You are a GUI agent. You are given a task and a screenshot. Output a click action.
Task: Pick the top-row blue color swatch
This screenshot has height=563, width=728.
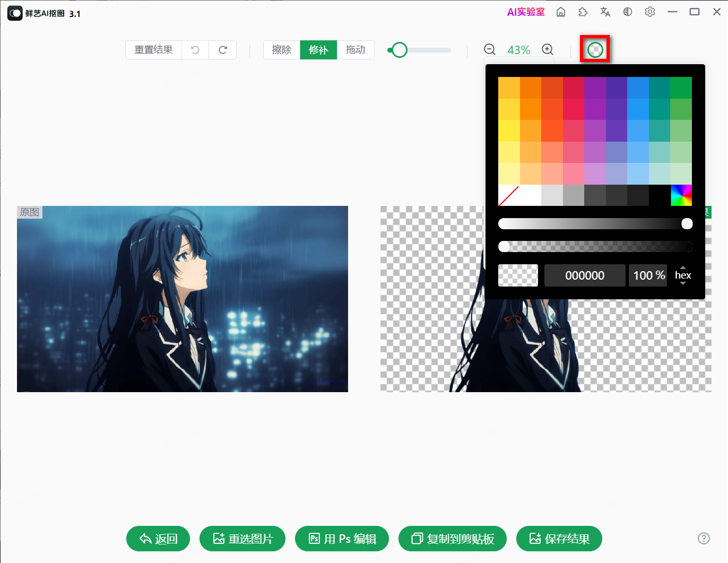(638, 88)
